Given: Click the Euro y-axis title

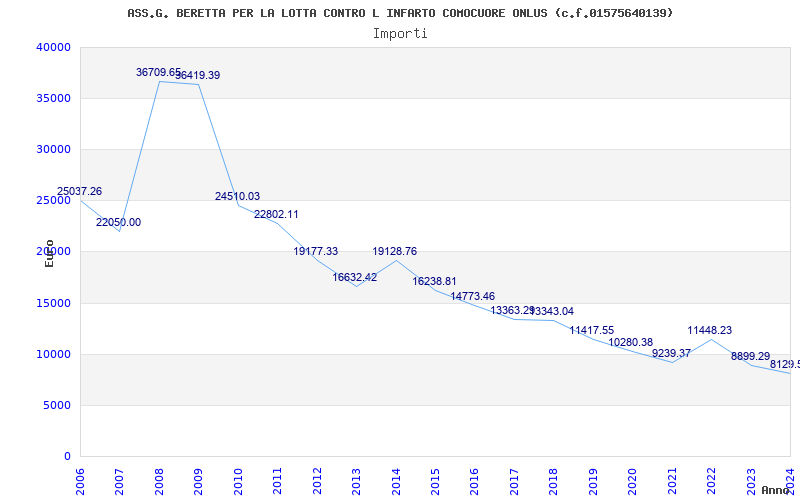Looking at the screenshot, I should (x=49, y=254).
